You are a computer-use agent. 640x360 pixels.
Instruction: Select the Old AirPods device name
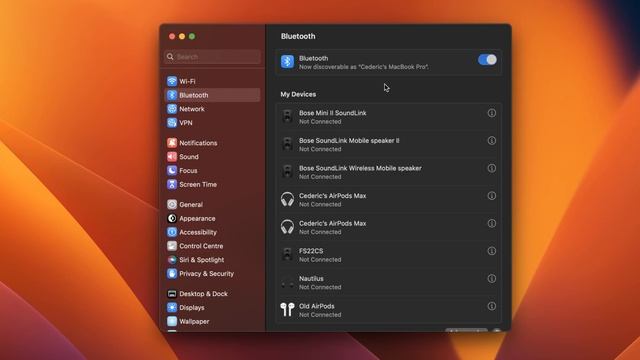[x=316, y=306]
